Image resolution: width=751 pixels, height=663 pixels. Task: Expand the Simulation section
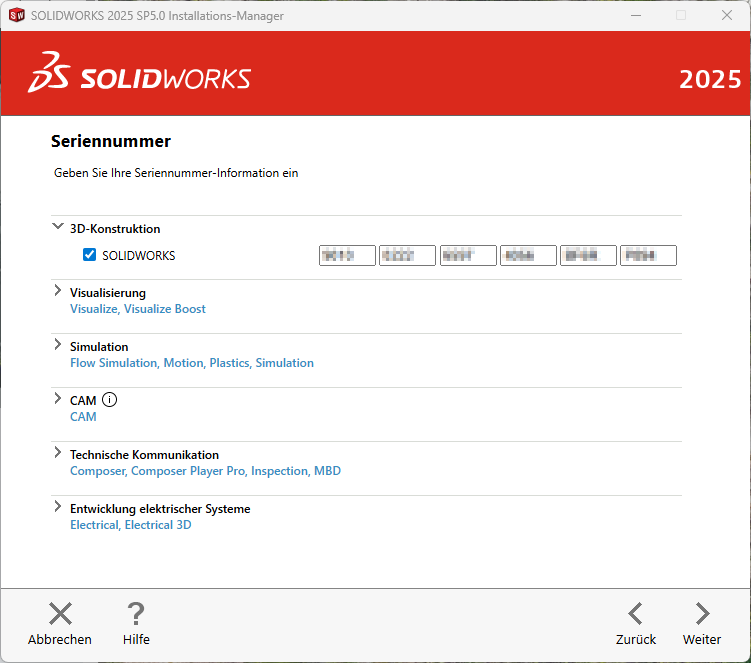click(x=57, y=345)
